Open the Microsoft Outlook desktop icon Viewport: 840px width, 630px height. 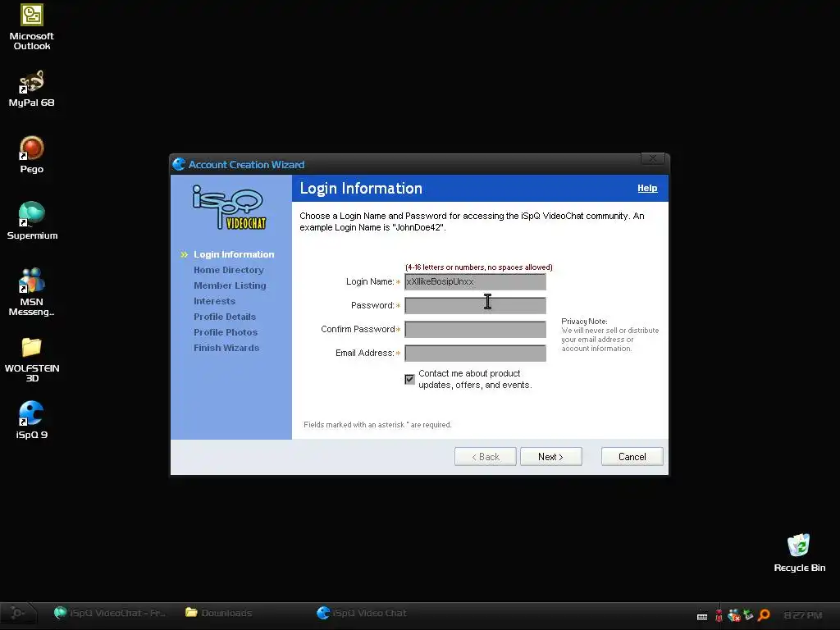coord(32,27)
